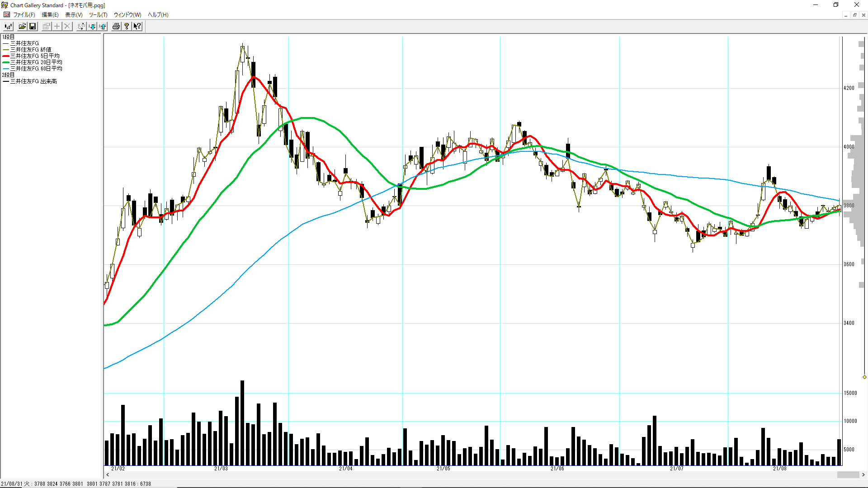Select 三井住友FG 5日平均 legend entry
868x488 pixels.
[x=35, y=56]
